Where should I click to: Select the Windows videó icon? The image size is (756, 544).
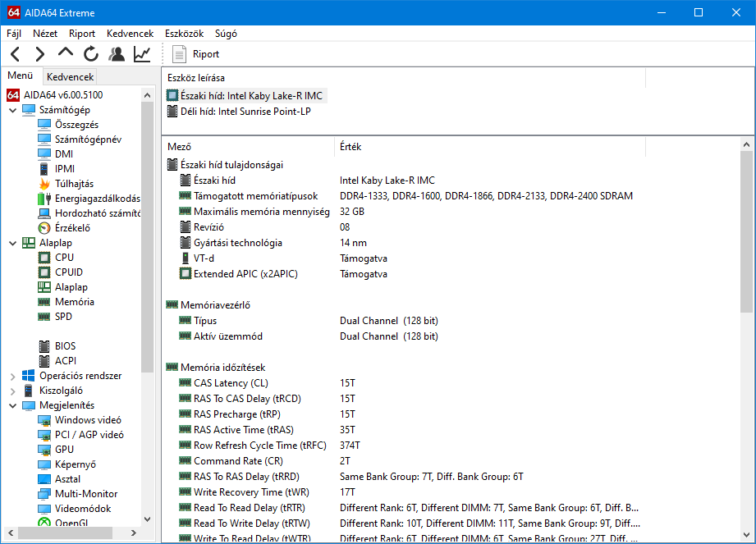(x=44, y=420)
